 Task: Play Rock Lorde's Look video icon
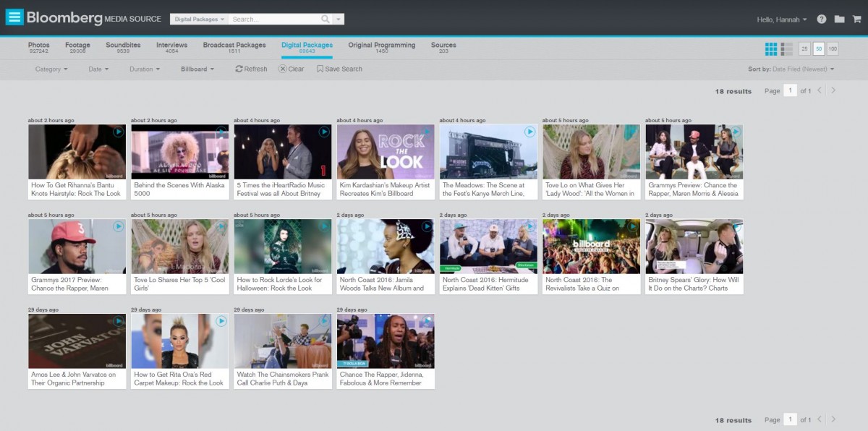(324, 226)
